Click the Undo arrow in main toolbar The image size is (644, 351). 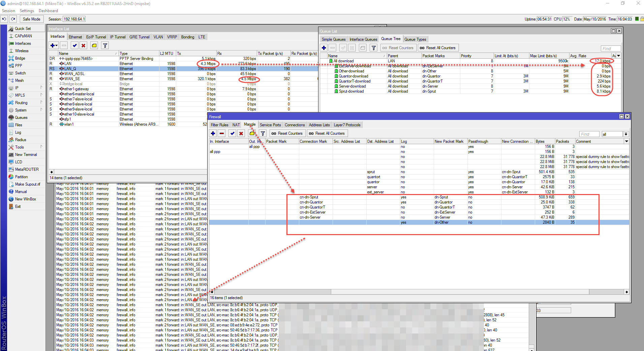pos(4,19)
